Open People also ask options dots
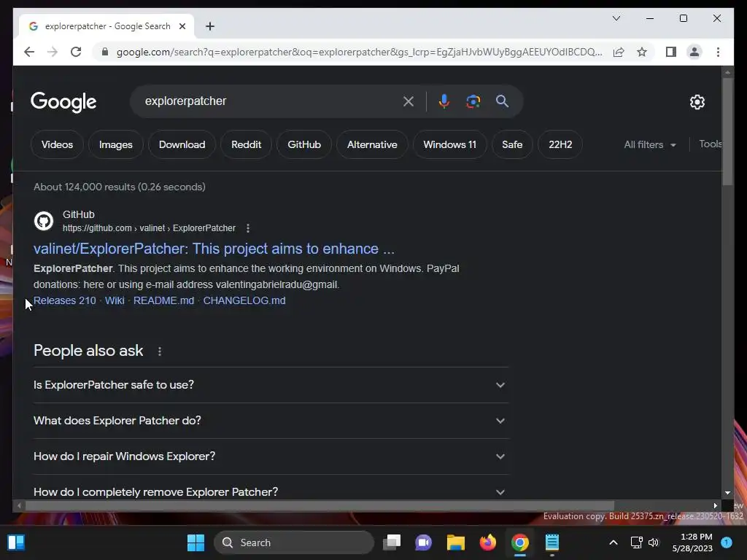The height and width of the screenshot is (560, 747). coord(160,351)
